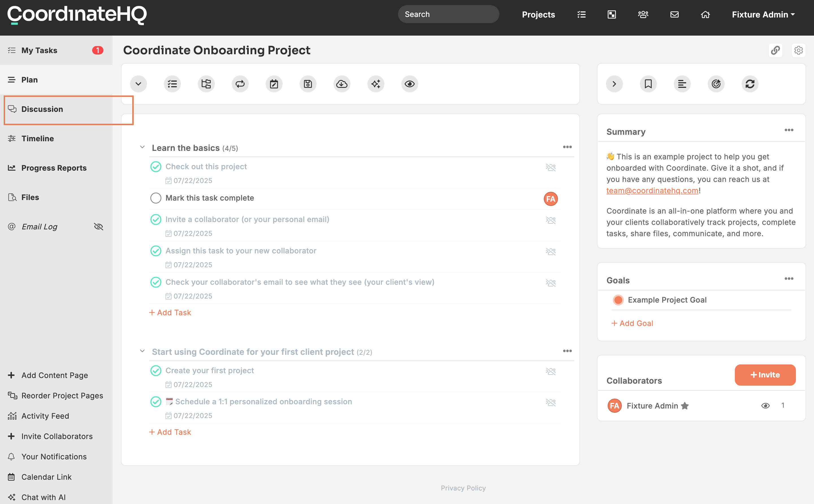Viewport: 814px width, 504px height.
Task: Open Projects in top navigation
Action: pos(538,15)
